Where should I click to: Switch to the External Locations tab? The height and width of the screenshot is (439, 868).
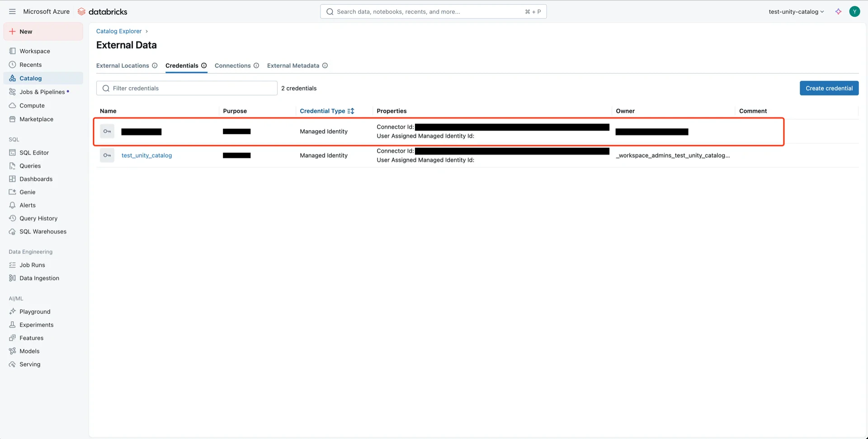(123, 66)
